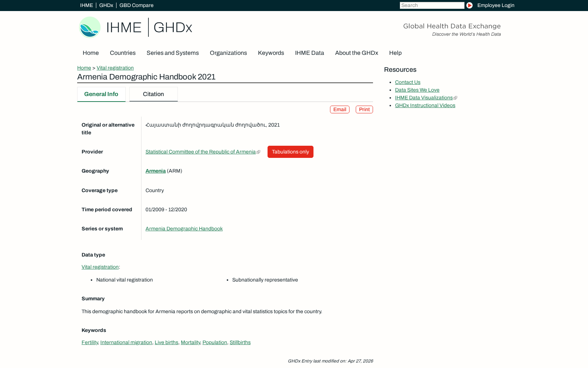Screen dimensions: 588x368
Task: Click the Fertility keyword link
Action: 90,342
